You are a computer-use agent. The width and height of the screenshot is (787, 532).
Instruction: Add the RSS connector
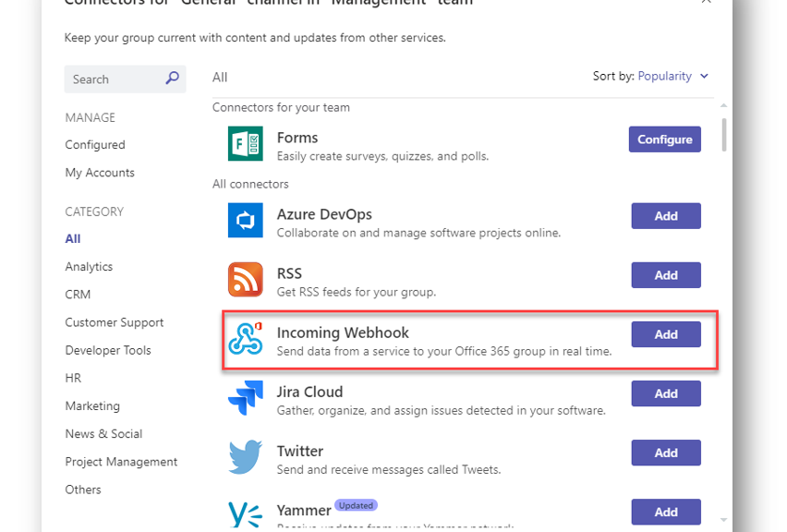pos(666,275)
